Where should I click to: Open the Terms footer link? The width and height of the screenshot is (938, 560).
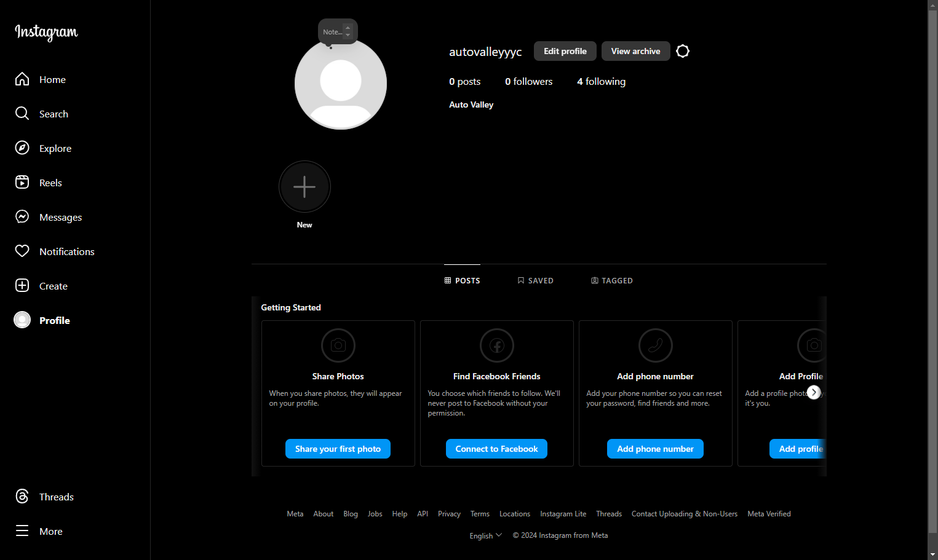(480, 514)
